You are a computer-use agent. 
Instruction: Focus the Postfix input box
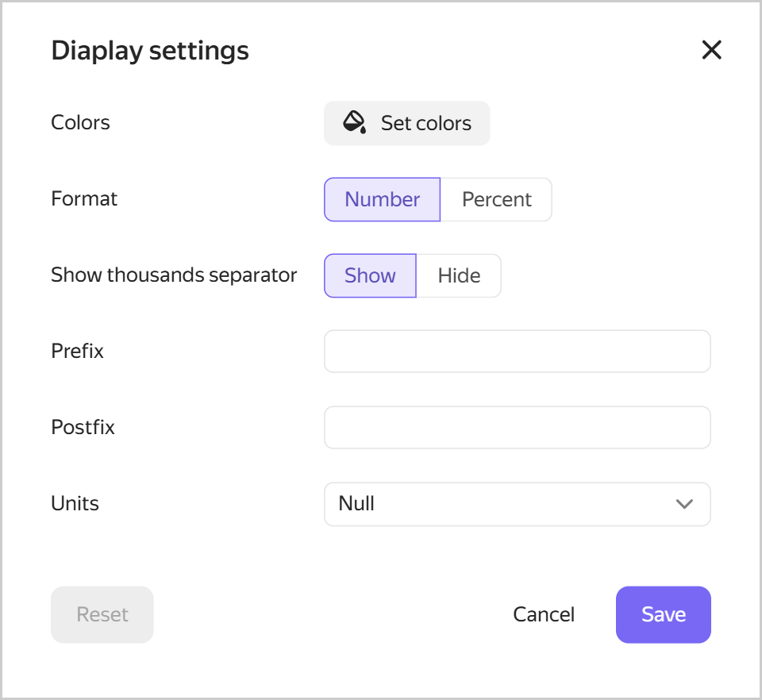pos(517,427)
